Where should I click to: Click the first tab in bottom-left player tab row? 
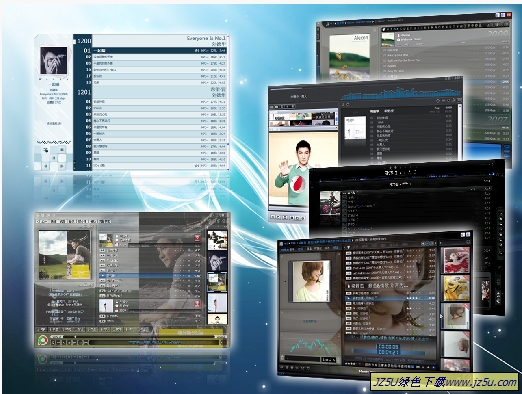coord(42,329)
